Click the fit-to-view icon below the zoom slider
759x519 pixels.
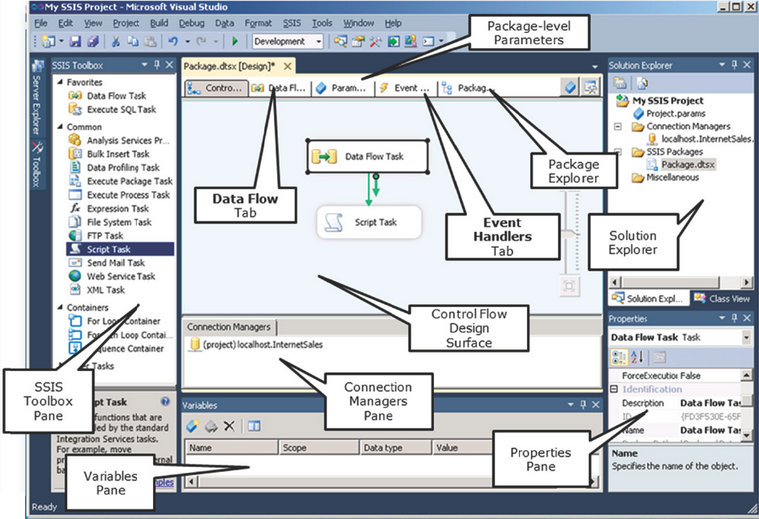(569, 286)
